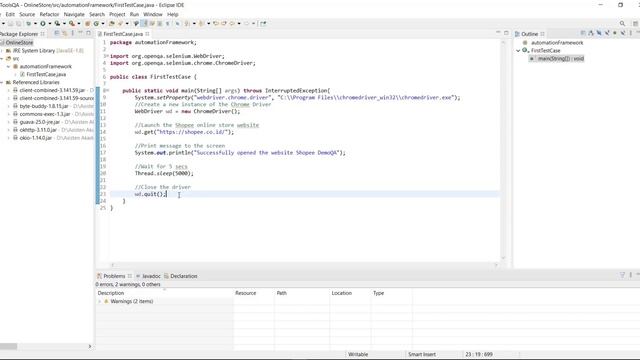Toggle Hide Non-Public Members in Outline
Screen dimensions: 640x360
click(615, 33)
